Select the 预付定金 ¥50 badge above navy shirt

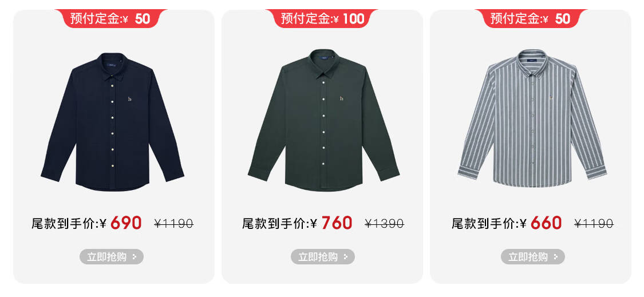click(110, 18)
